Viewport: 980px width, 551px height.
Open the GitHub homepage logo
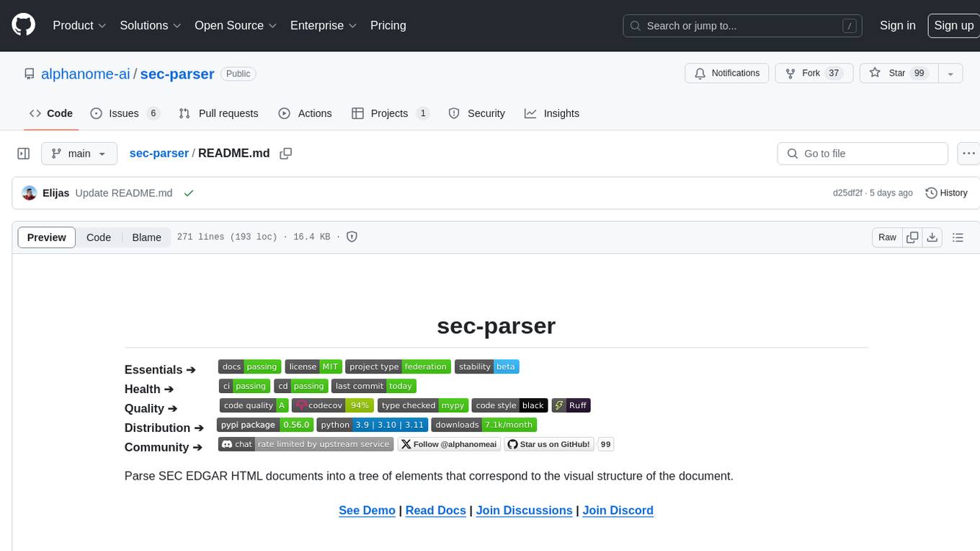pyautogui.click(x=23, y=25)
